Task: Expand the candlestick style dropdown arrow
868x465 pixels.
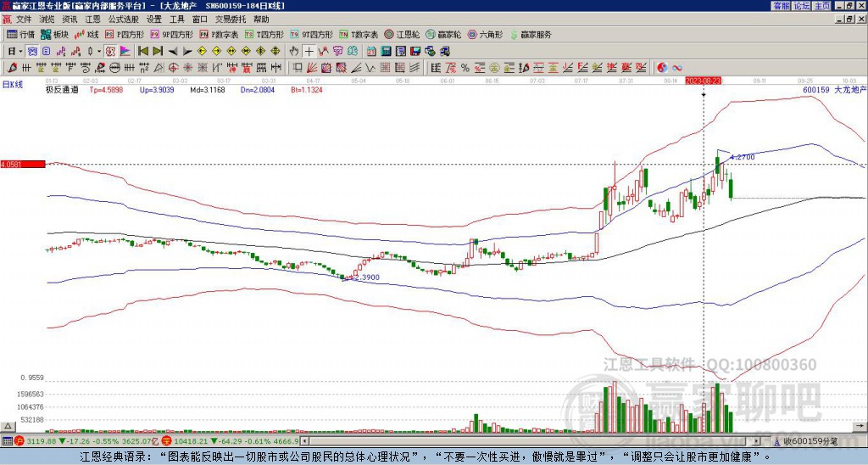Action: (x=99, y=52)
